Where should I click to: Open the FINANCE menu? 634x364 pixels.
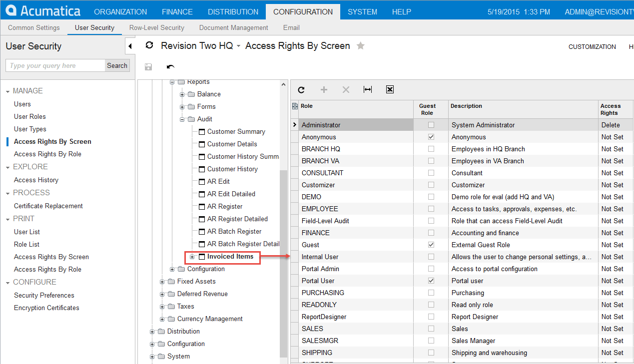point(177,11)
